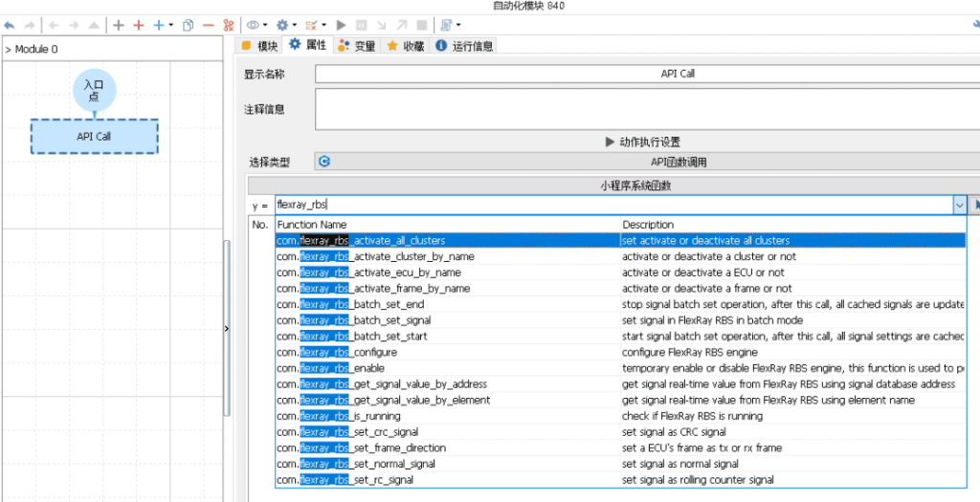Expand the function name combo box arrow
The image size is (980, 502).
(x=959, y=205)
